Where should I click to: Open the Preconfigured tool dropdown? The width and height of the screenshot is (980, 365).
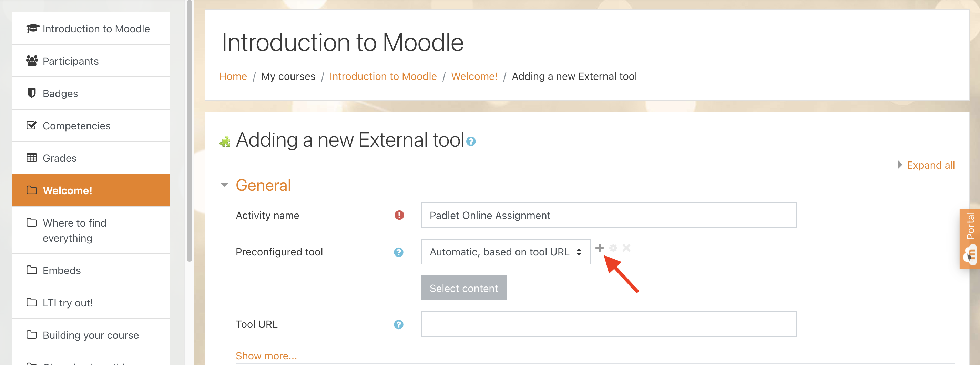point(505,252)
